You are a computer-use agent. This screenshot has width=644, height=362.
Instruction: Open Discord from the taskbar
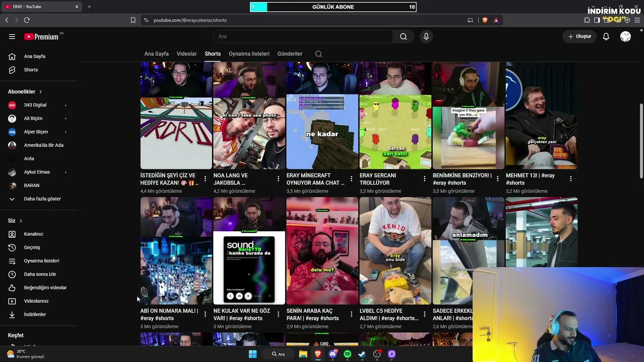coord(333,354)
